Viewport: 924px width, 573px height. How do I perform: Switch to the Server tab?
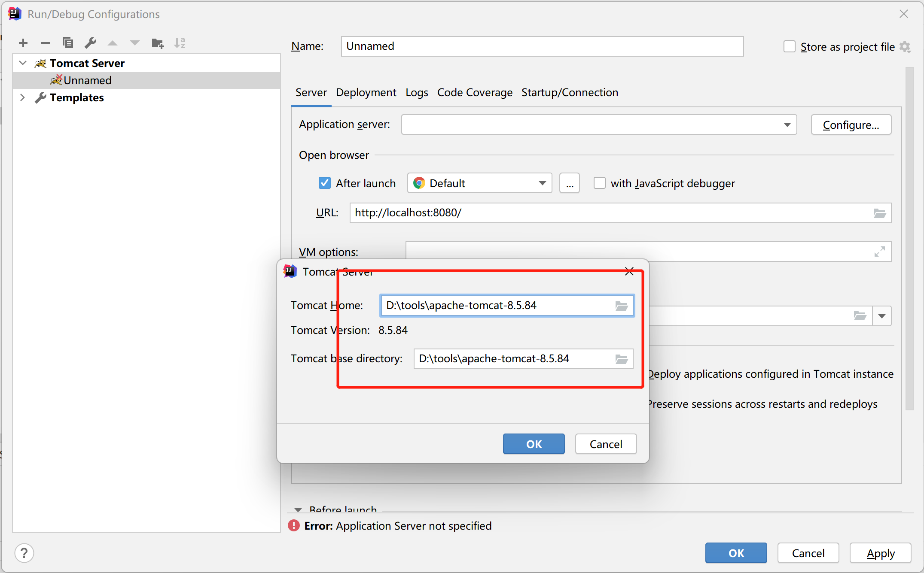tap(311, 93)
